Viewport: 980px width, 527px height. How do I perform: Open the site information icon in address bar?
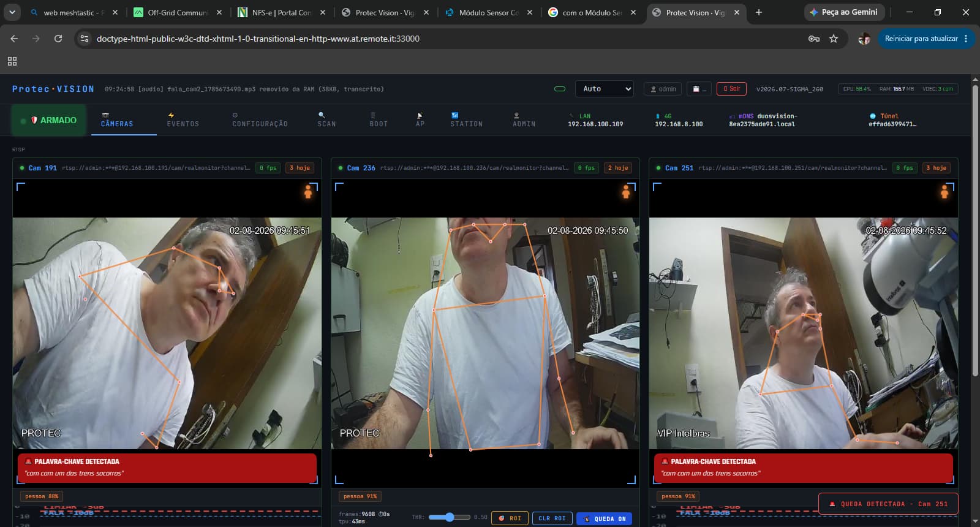(85, 39)
